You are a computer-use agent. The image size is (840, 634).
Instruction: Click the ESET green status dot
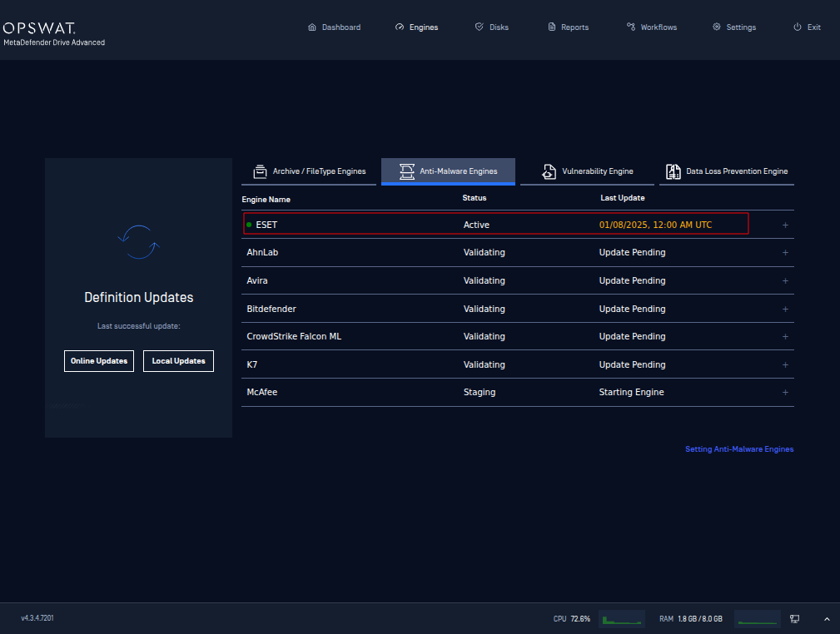click(249, 225)
